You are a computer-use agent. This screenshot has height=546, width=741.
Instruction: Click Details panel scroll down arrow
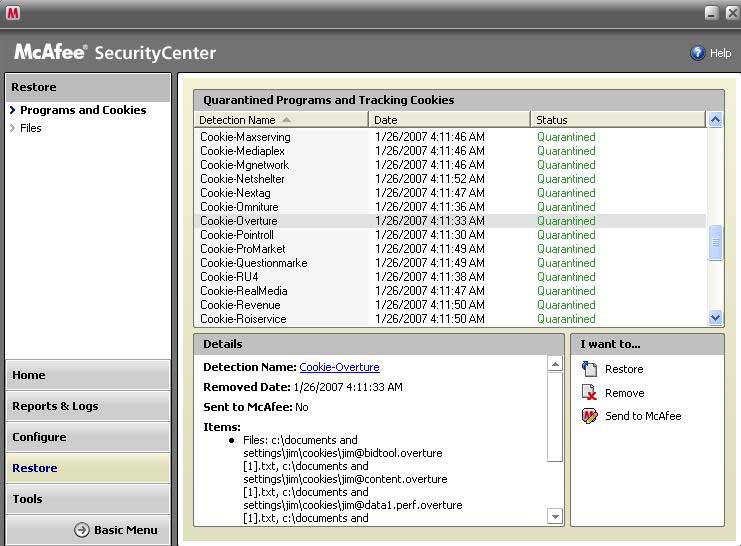pyautogui.click(x=555, y=517)
